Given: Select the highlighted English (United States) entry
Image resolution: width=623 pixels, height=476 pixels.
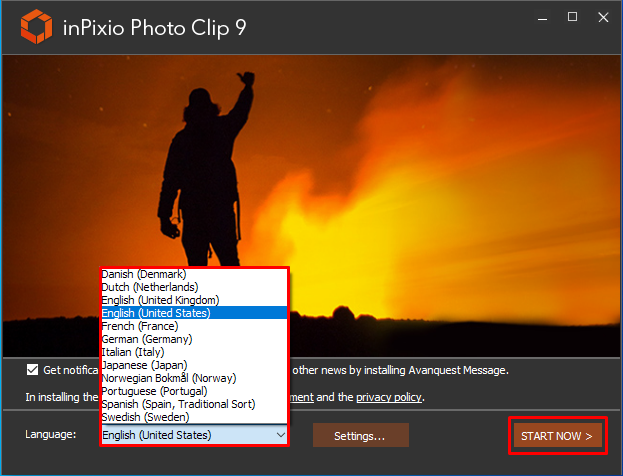Looking at the screenshot, I should click(194, 313).
